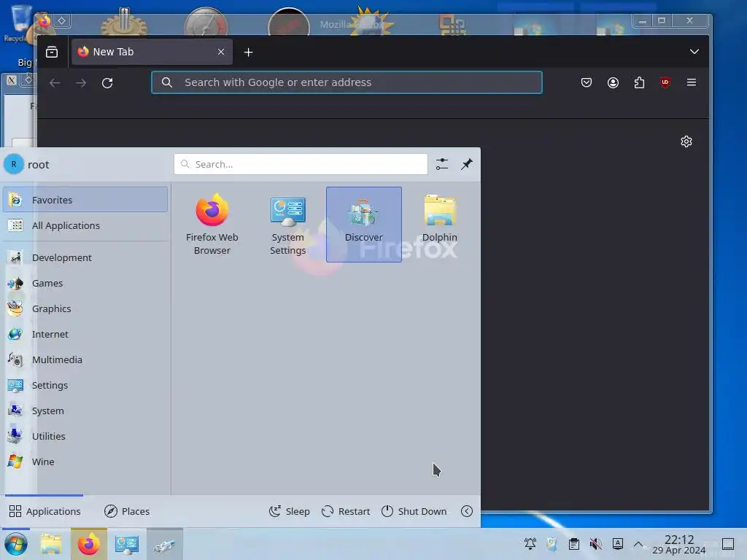Pin the application launcher open
The width and height of the screenshot is (747, 560).
point(467,164)
